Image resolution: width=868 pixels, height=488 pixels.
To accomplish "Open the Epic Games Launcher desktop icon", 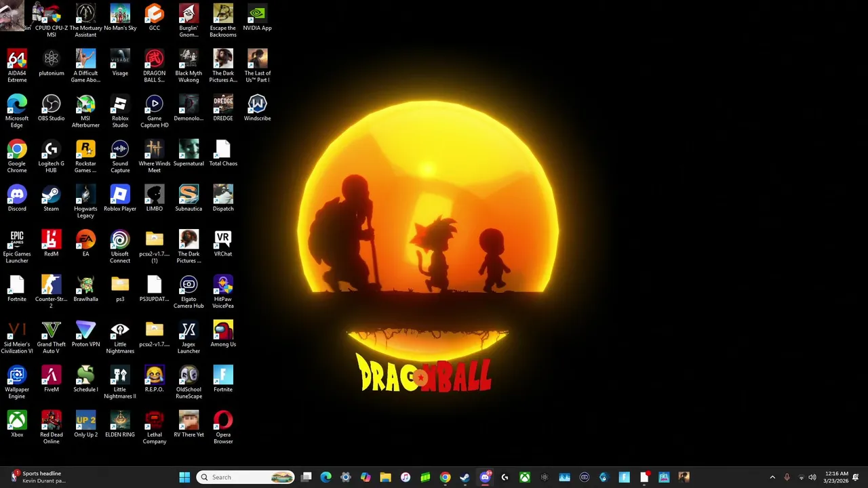I will [17, 247].
